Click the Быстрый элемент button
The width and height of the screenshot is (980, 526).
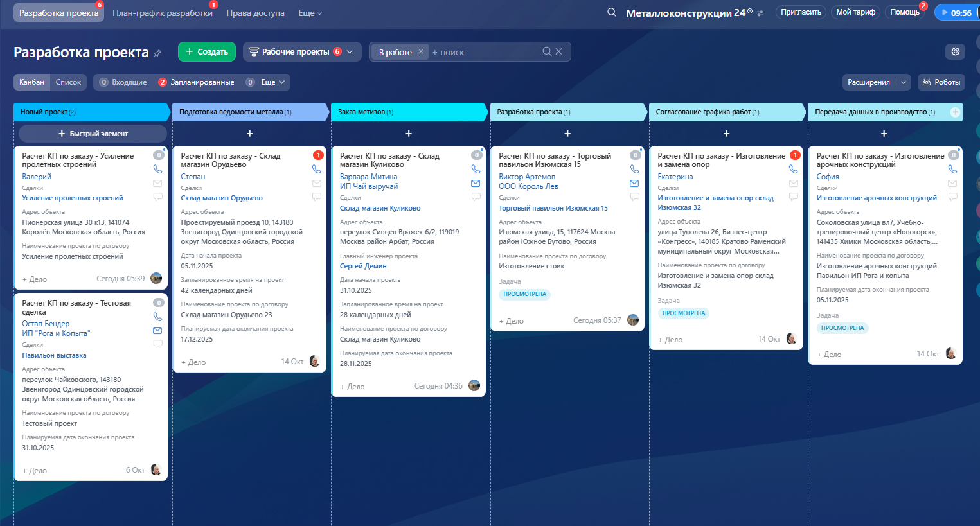point(93,134)
